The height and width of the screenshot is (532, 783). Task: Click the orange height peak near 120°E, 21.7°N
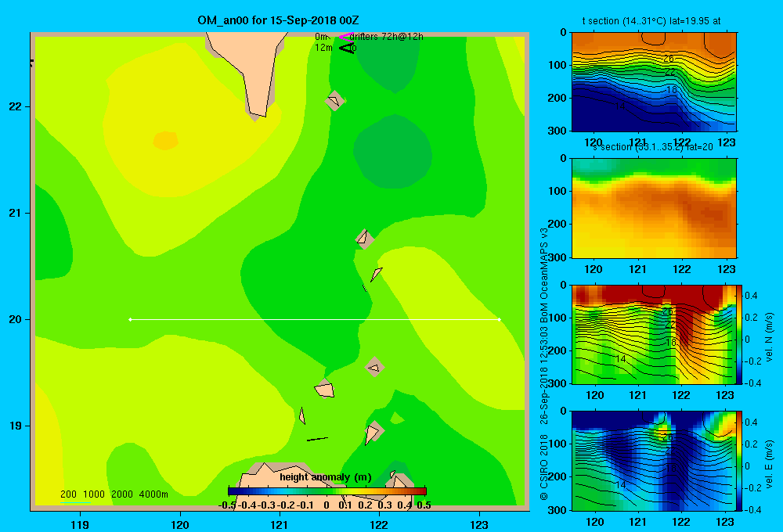[x=166, y=140]
